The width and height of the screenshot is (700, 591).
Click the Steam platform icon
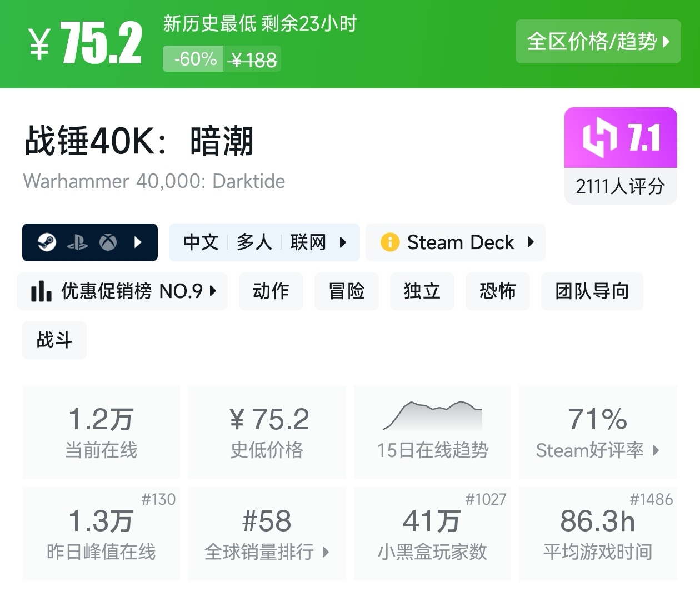pos(47,242)
